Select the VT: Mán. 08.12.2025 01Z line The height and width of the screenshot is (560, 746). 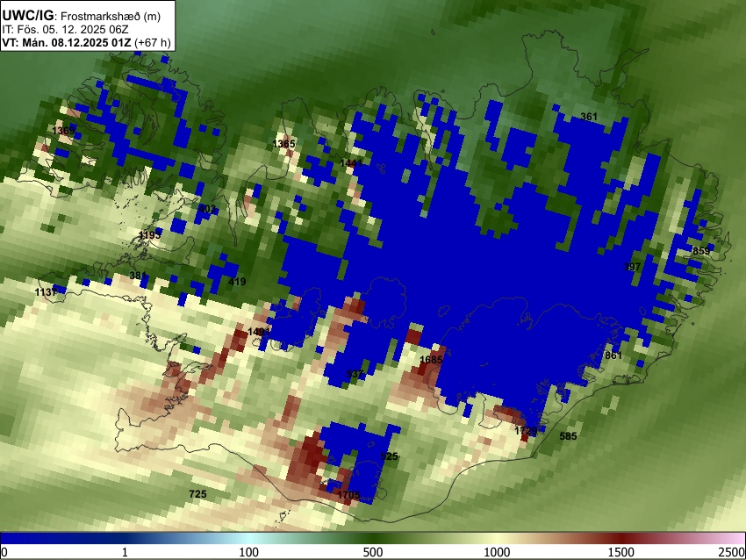click(86, 42)
